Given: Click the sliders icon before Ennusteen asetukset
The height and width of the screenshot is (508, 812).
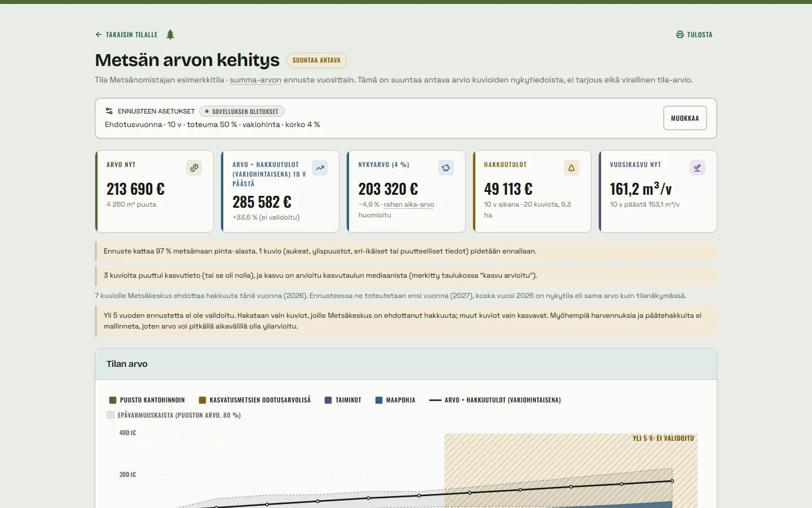Looking at the screenshot, I should coord(109,111).
